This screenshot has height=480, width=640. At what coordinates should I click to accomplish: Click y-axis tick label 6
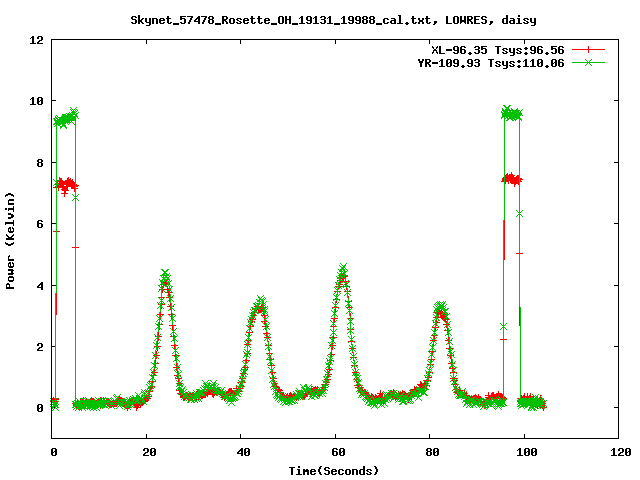(40, 224)
